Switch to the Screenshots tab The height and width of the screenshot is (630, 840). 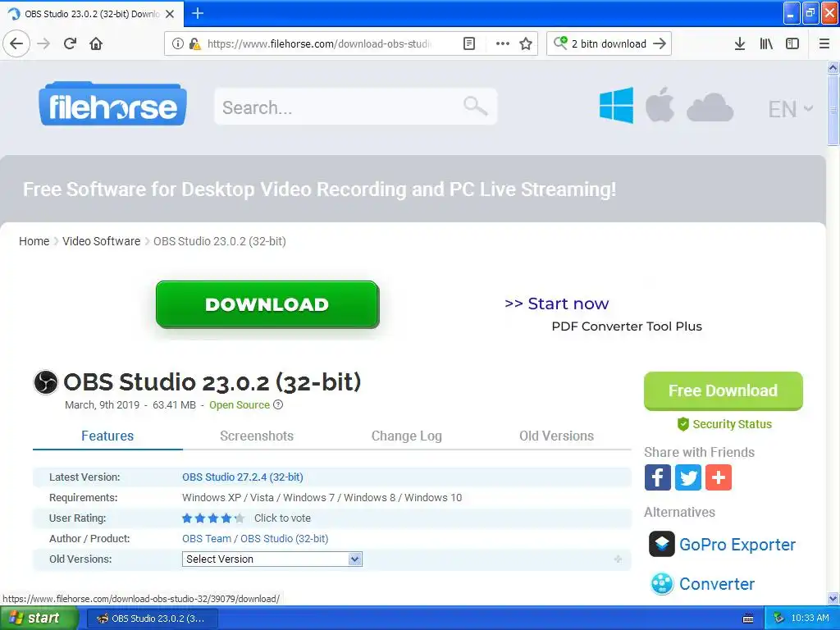coord(257,436)
